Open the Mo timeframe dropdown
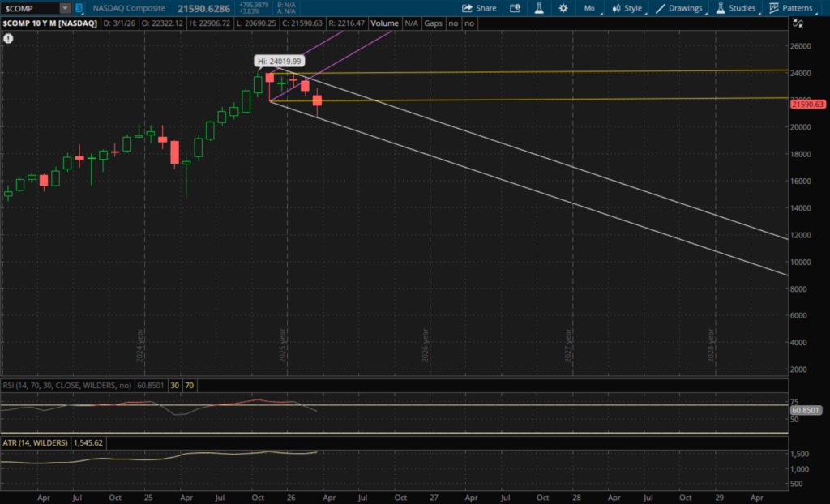The image size is (830, 504). [590, 8]
